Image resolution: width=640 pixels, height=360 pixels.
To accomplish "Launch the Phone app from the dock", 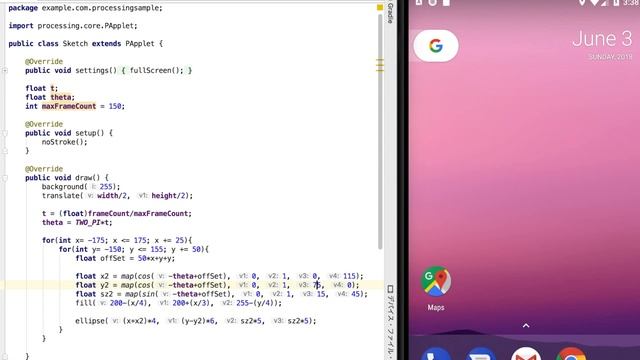I will pyautogui.click(x=436, y=354).
